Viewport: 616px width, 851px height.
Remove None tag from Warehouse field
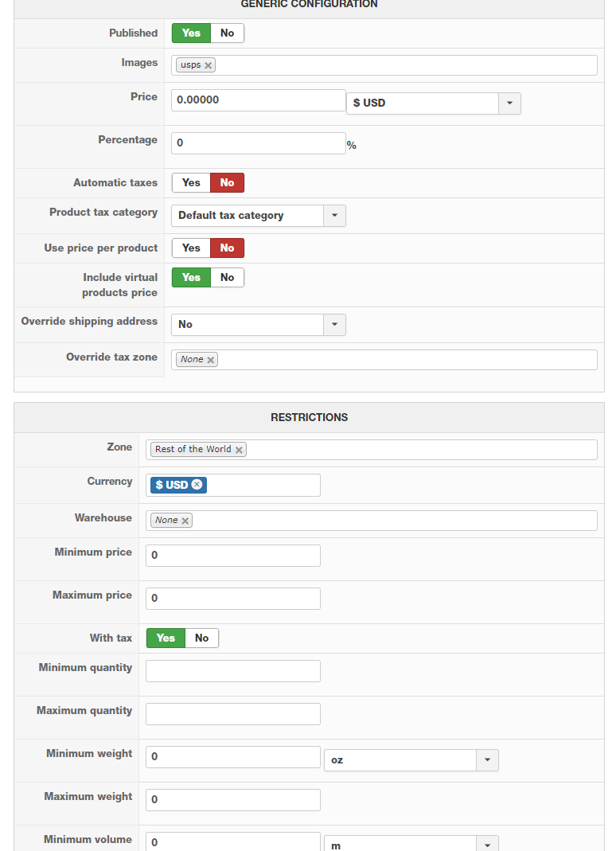click(185, 521)
